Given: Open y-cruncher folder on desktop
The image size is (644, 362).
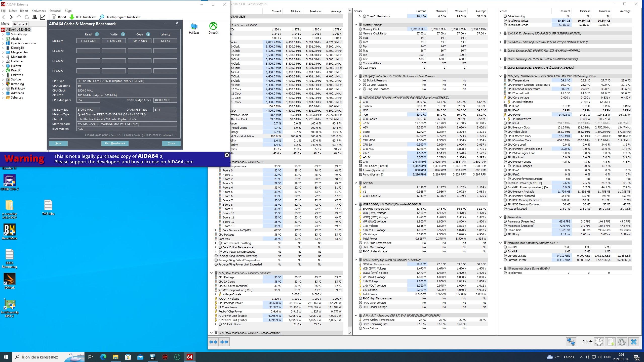Looking at the screenshot, I should pyautogui.click(x=10, y=209).
